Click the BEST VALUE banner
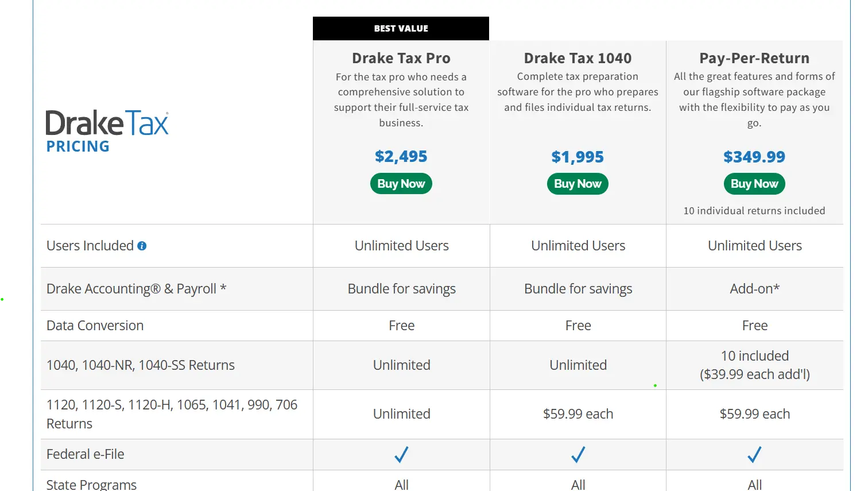The width and height of the screenshot is (868, 491). click(x=401, y=28)
